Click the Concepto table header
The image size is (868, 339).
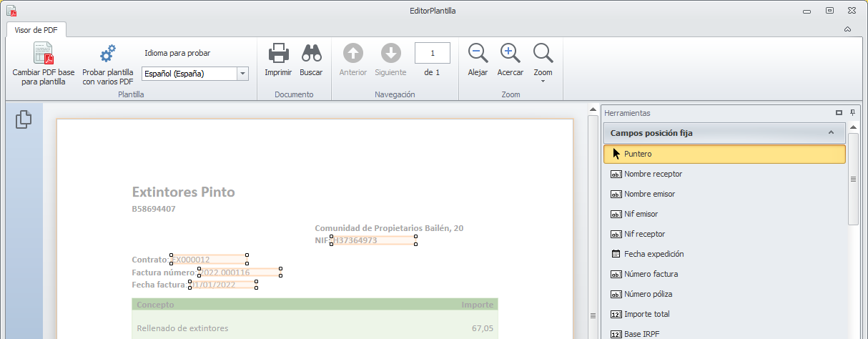tap(155, 305)
